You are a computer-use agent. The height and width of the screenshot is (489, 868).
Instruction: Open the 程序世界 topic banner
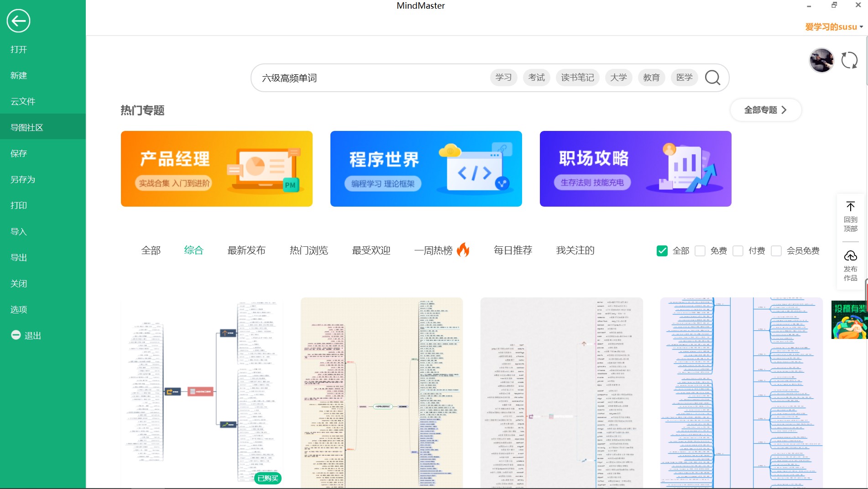[426, 169]
